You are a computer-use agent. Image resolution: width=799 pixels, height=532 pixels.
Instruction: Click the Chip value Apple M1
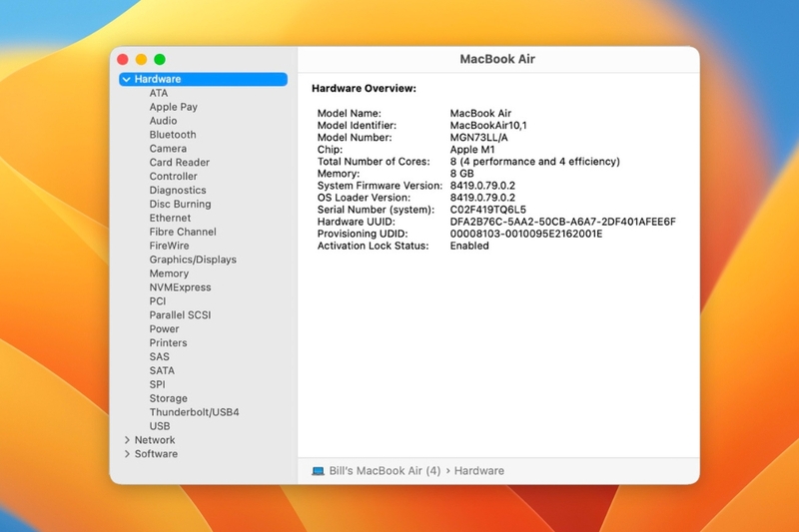(x=471, y=150)
